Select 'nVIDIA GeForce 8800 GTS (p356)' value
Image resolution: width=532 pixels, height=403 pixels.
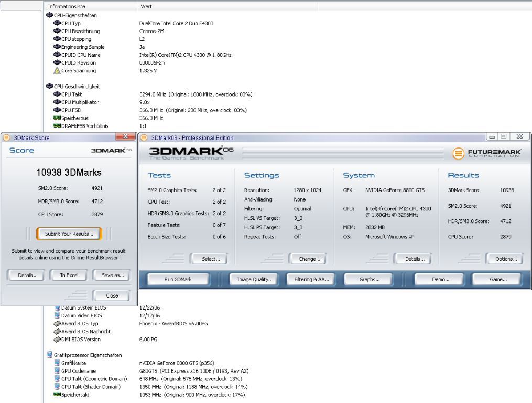[177, 363]
